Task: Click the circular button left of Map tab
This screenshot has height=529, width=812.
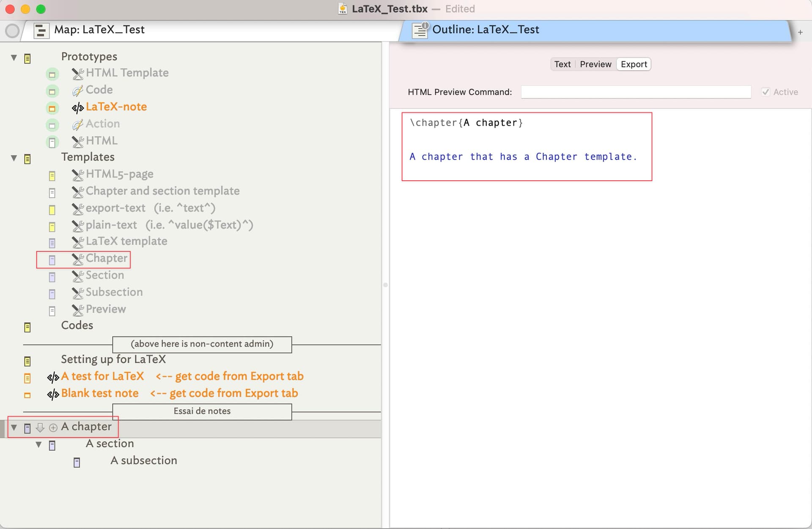Action: 12,30
